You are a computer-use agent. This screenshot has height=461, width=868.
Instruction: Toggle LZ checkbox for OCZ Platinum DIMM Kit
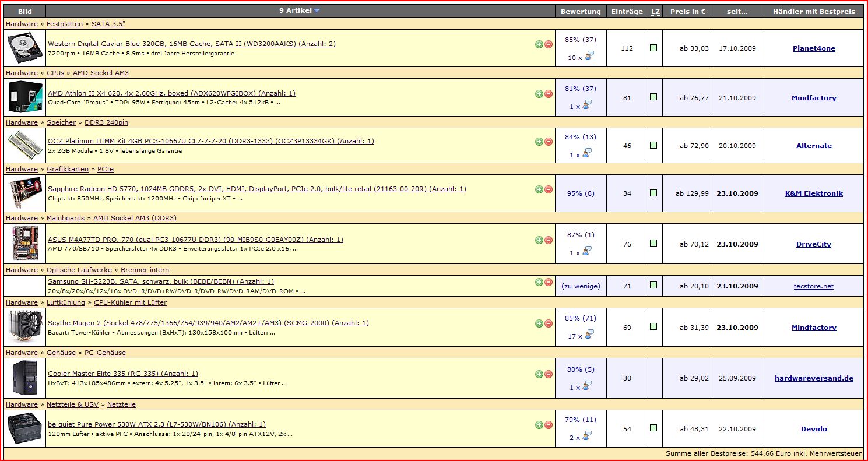pos(653,145)
